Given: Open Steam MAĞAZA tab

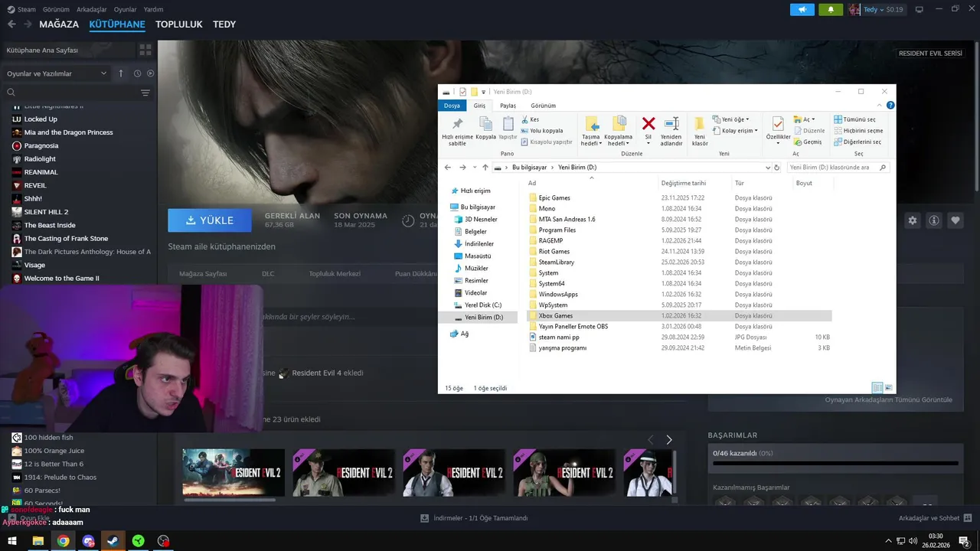Looking at the screenshot, I should tap(59, 24).
